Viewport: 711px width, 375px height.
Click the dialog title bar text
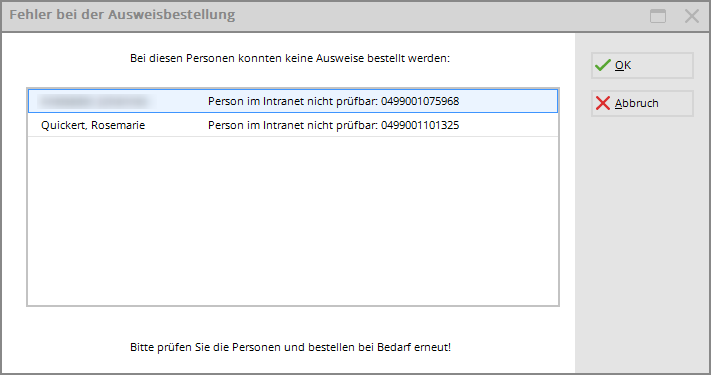[x=122, y=15]
